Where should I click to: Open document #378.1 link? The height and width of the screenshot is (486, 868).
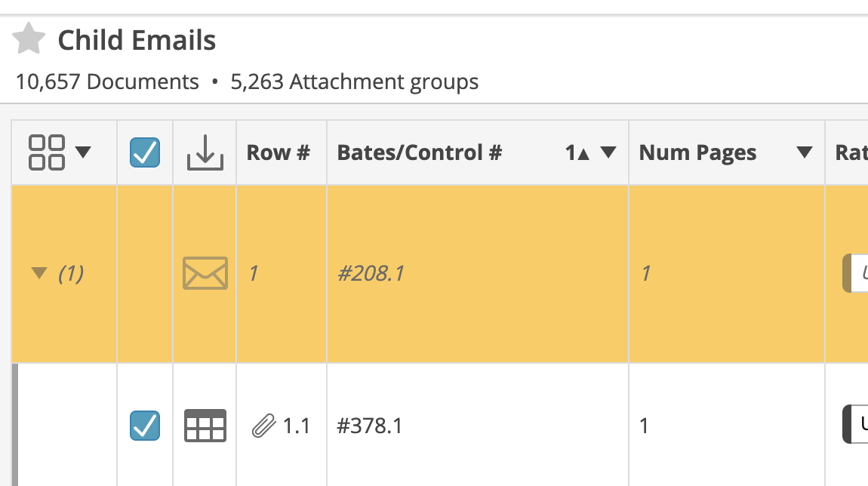[x=370, y=426]
